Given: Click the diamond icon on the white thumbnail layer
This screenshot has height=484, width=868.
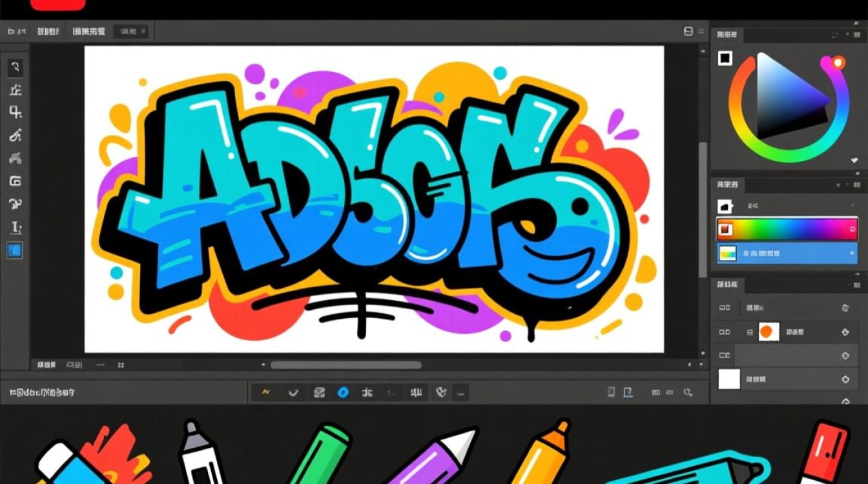Looking at the screenshot, I should point(845,380).
